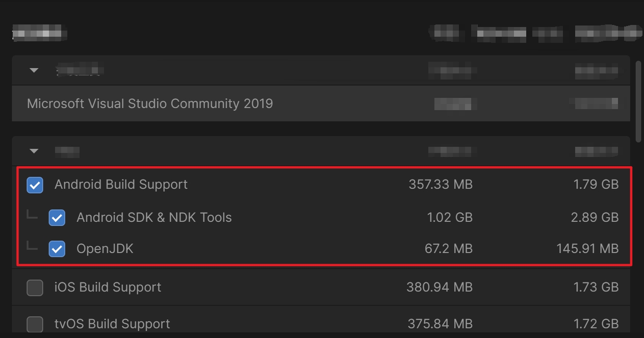Click the vertical scrollbar on the right

coord(639,101)
